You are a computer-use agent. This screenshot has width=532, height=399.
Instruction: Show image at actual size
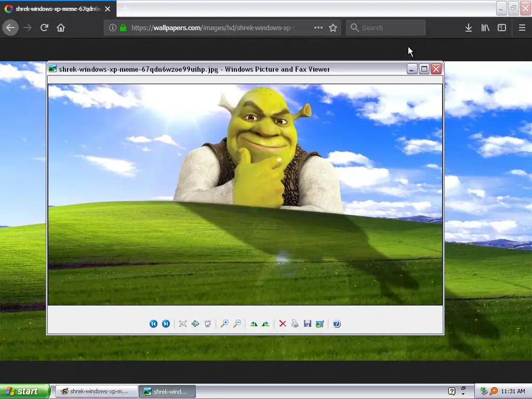[x=195, y=324]
